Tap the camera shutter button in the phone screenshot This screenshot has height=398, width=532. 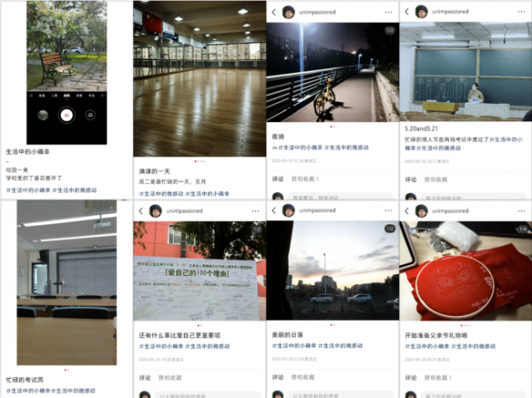66,115
